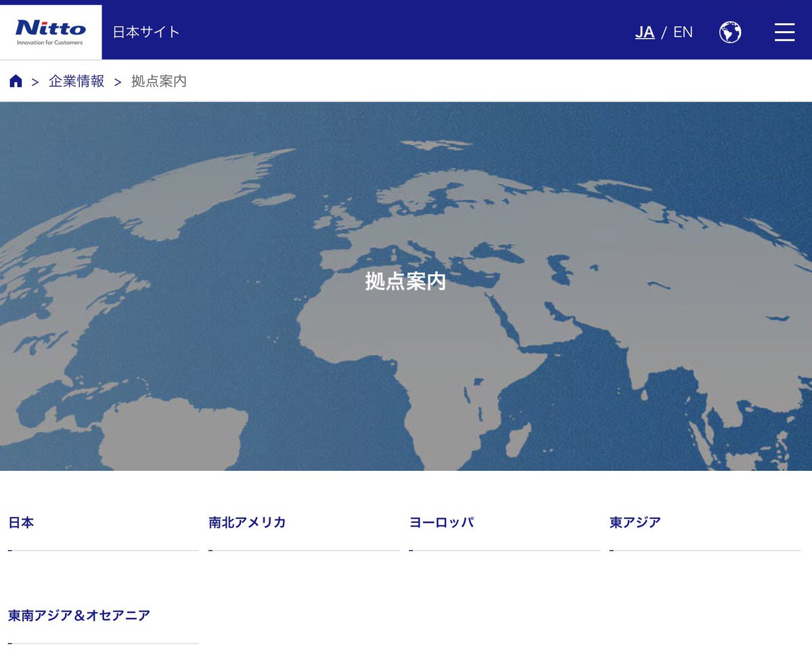The image size is (812, 657).
Task: Click the 拠点案内 banner heading on the map
Action: (x=405, y=282)
